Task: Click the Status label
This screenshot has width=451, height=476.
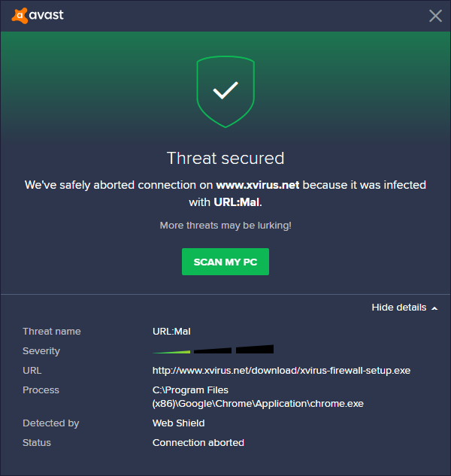Action: (x=37, y=443)
